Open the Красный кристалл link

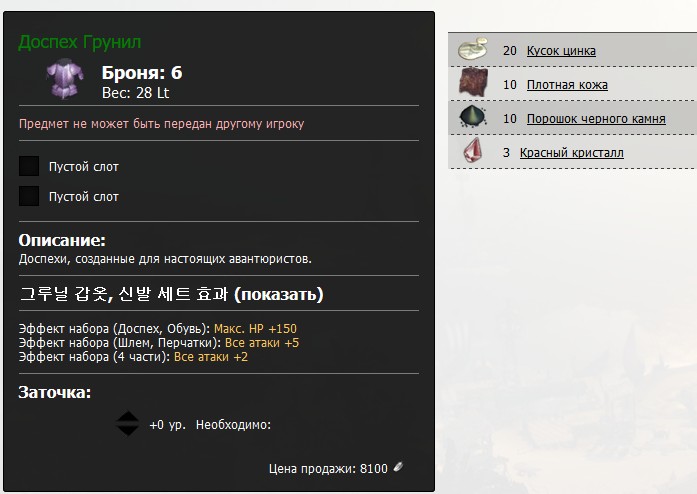(x=572, y=153)
